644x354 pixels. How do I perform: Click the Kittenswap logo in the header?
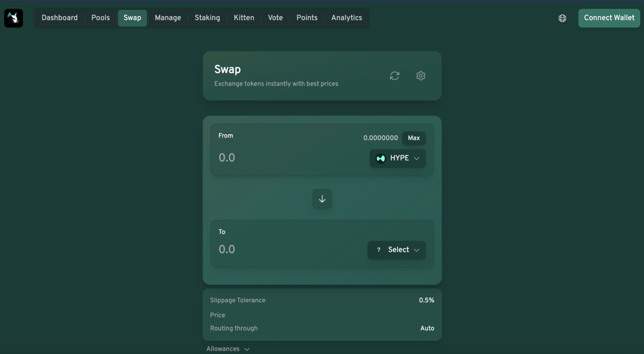(x=13, y=18)
